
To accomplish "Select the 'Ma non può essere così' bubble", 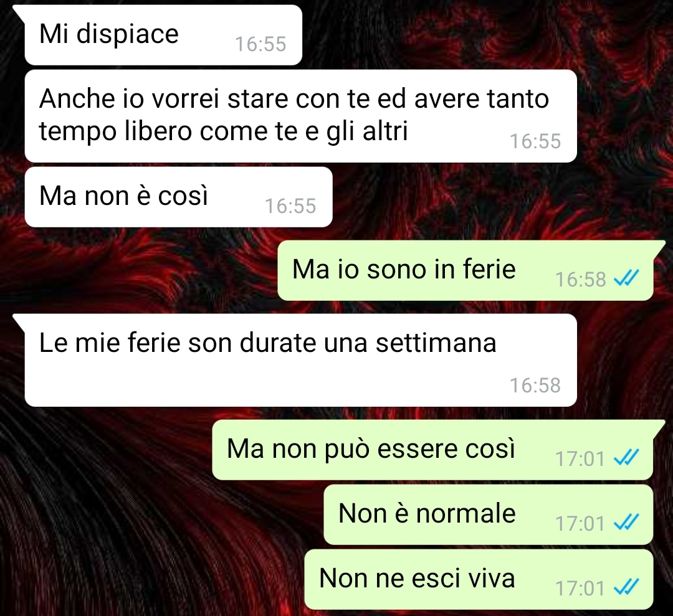I will coord(432,450).
